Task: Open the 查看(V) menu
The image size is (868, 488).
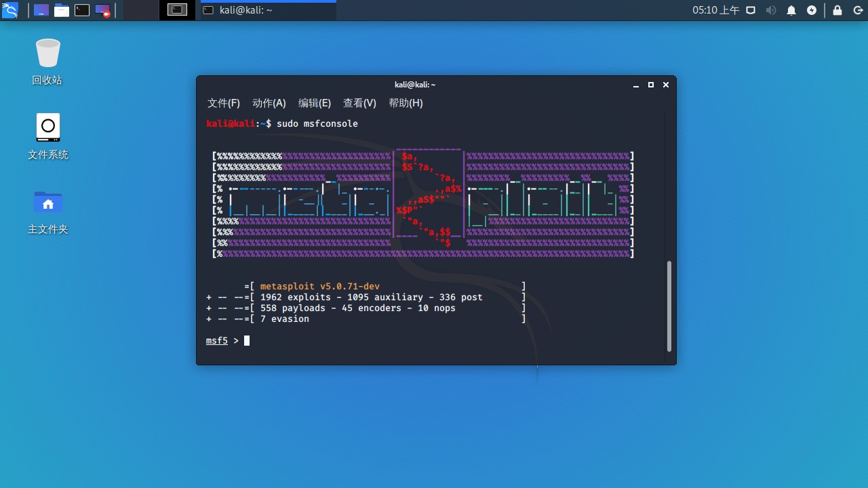Action: click(359, 103)
